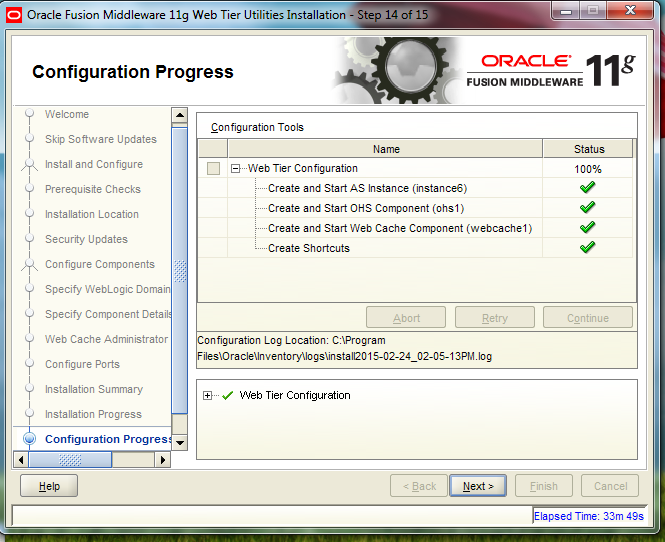The width and height of the screenshot is (665, 542).
Task: Select the Welcome step in sidebar
Action: coord(67,114)
